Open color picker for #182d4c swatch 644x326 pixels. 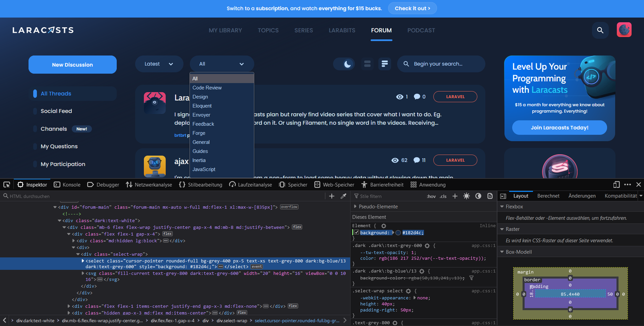(x=398, y=233)
